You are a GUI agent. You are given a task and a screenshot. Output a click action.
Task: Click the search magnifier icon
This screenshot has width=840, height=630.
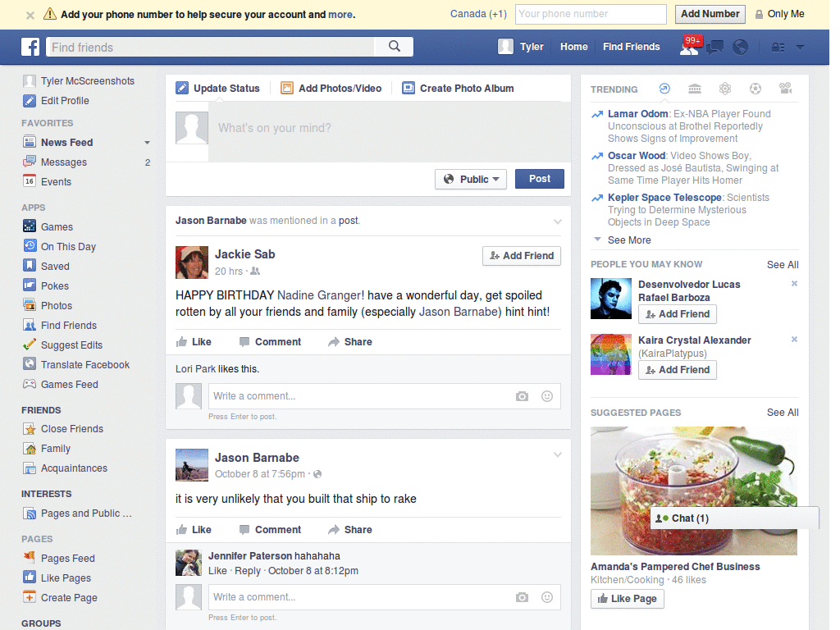click(395, 47)
